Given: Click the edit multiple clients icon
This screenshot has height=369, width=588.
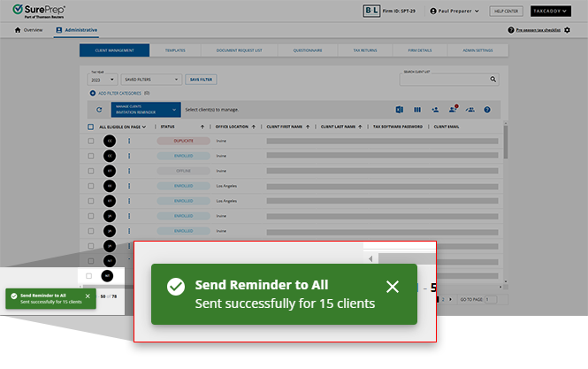Looking at the screenshot, I should [470, 110].
